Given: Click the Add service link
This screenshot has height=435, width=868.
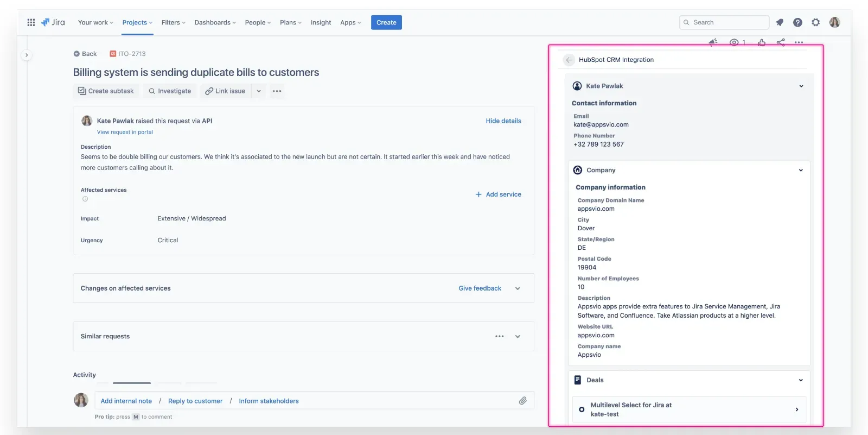Looking at the screenshot, I should (x=498, y=194).
